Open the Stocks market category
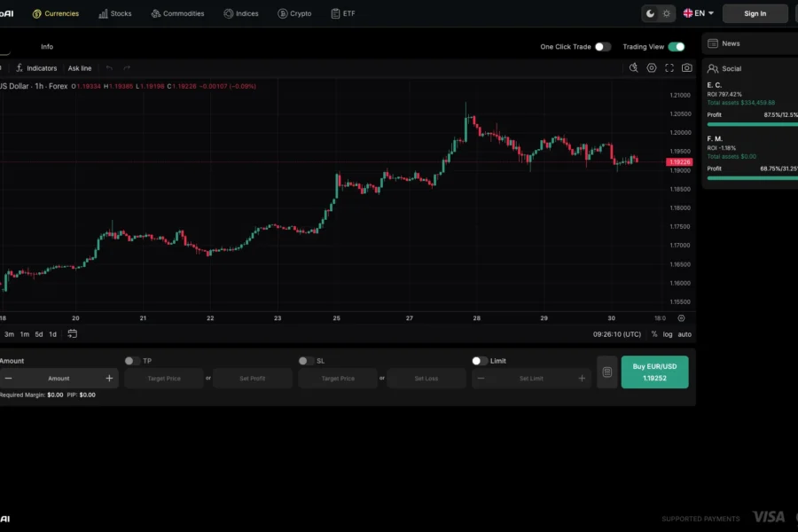Viewport: 798px width, 532px height. [x=115, y=14]
